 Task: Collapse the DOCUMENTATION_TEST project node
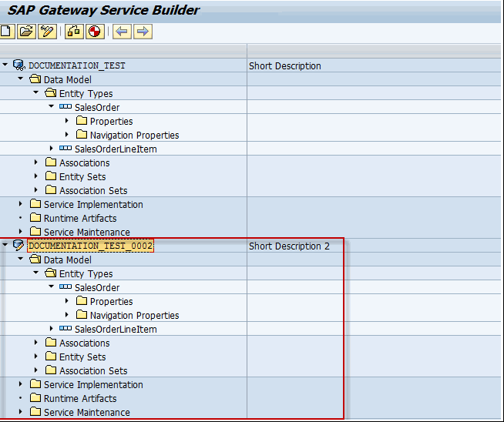(x=5, y=65)
